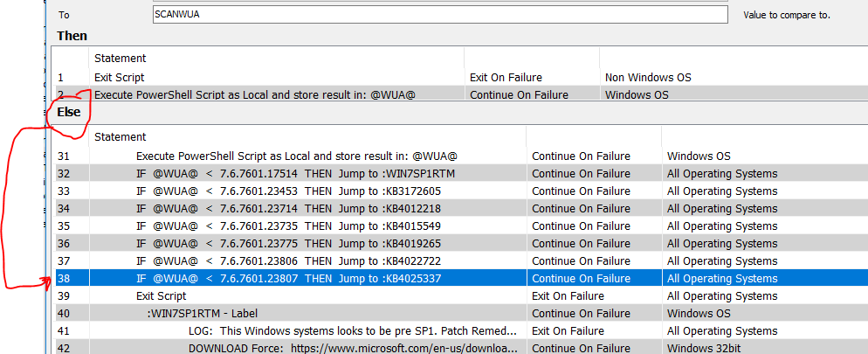Click the Else section header
This screenshot has height=354, width=868.
69,113
